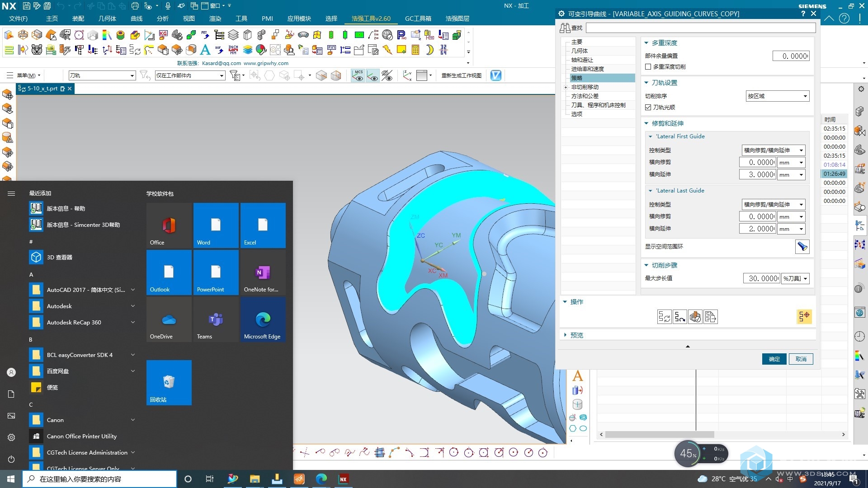The height and width of the screenshot is (488, 868).
Task: Enable the 多重深度切削 checkbox
Action: (x=648, y=67)
